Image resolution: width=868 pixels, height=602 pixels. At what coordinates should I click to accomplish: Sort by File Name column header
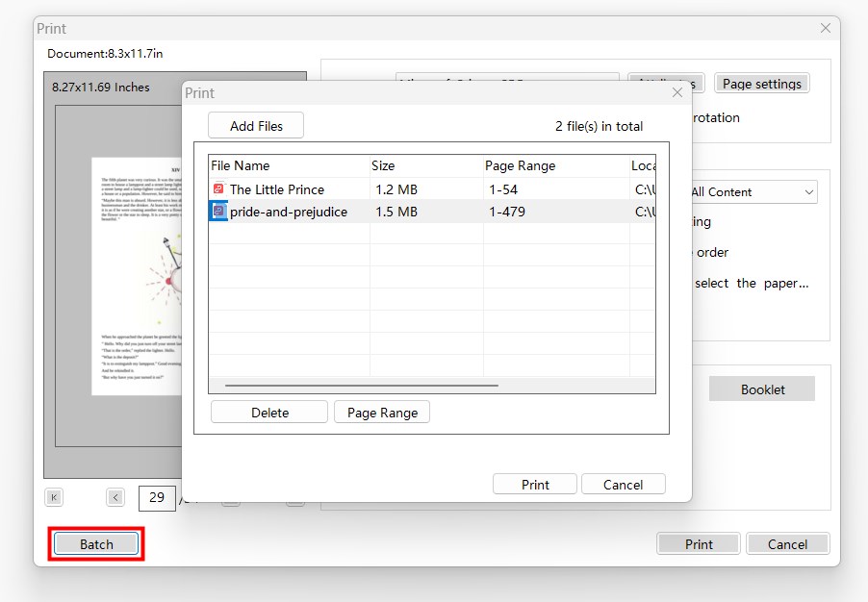(x=290, y=165)
